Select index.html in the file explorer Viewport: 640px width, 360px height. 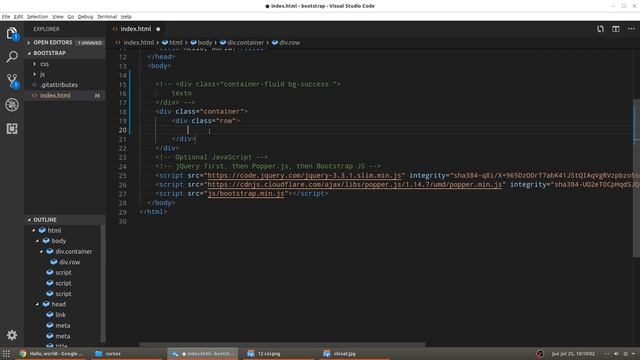[64, 96]
